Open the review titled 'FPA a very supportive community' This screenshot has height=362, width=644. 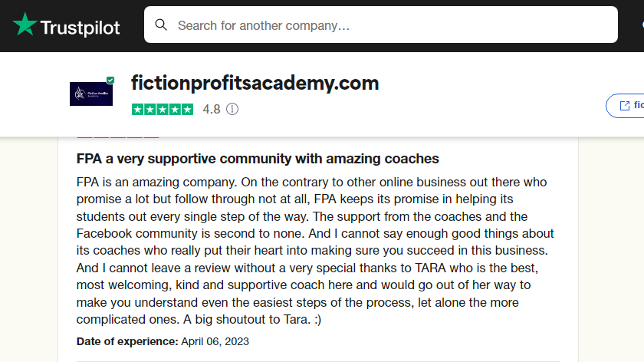coord(258,159)
